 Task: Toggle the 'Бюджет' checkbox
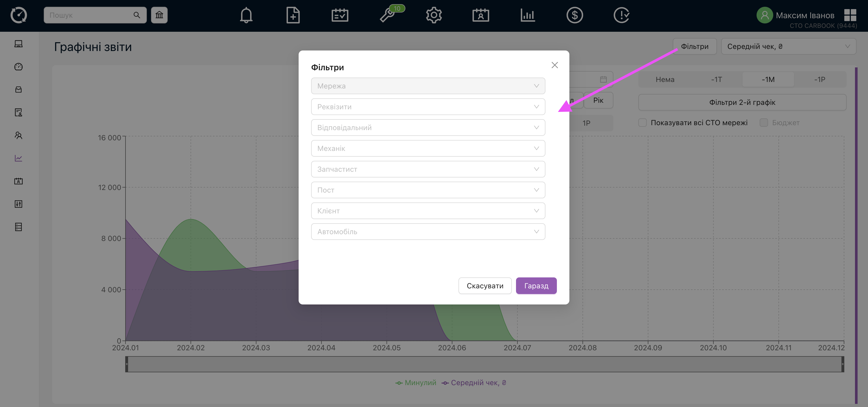click(764, 123)
